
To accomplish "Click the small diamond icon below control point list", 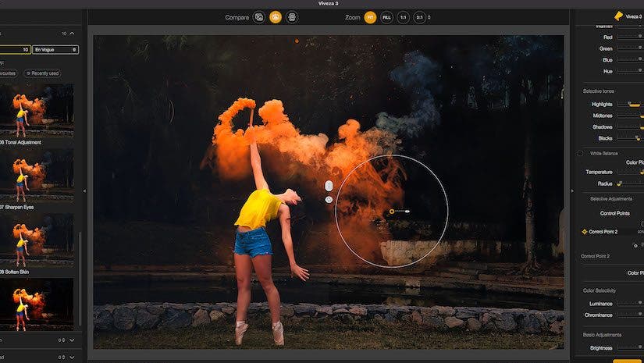I will pyautogui.click(x=635, y=245).
